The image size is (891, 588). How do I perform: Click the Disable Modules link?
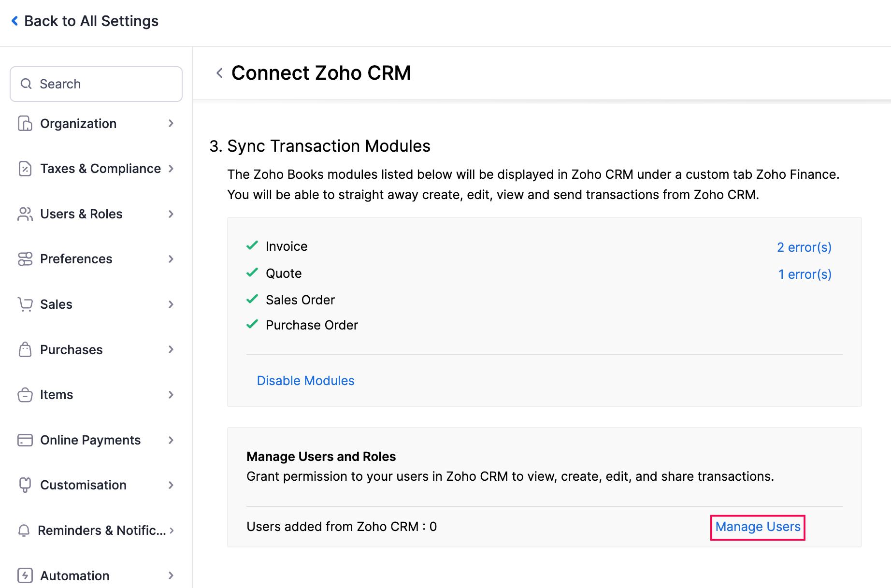[305, 380]
